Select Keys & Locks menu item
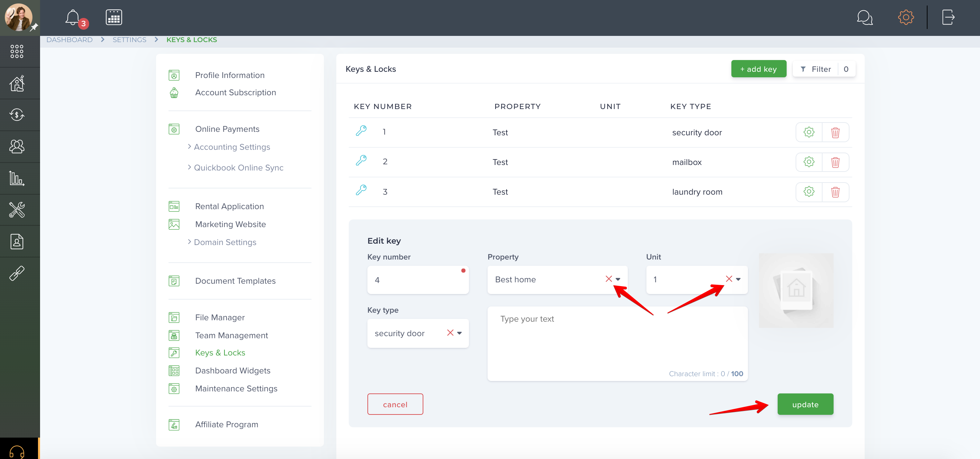Image resolution: width=980 pixels, height=459 pixels. [220, 353]
